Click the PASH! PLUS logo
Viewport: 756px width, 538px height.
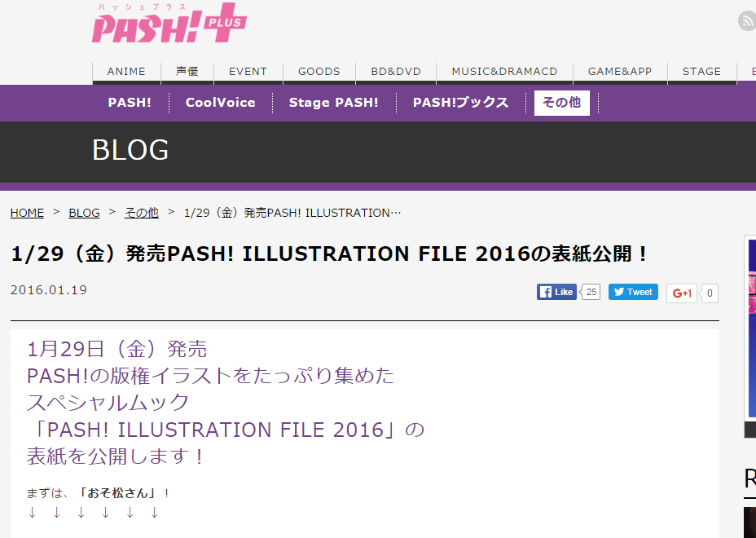point(169,23)
